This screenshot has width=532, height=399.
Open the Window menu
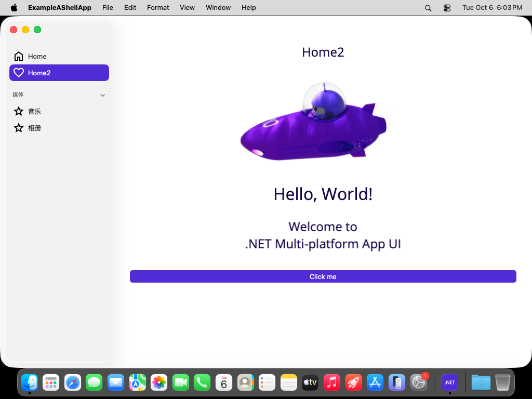coord(218,7)
